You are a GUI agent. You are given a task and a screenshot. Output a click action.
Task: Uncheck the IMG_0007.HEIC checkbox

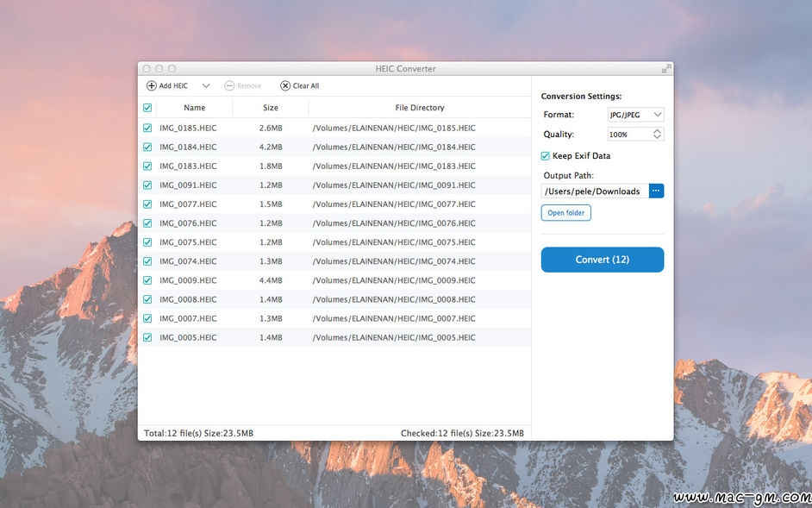click(147, 318)
